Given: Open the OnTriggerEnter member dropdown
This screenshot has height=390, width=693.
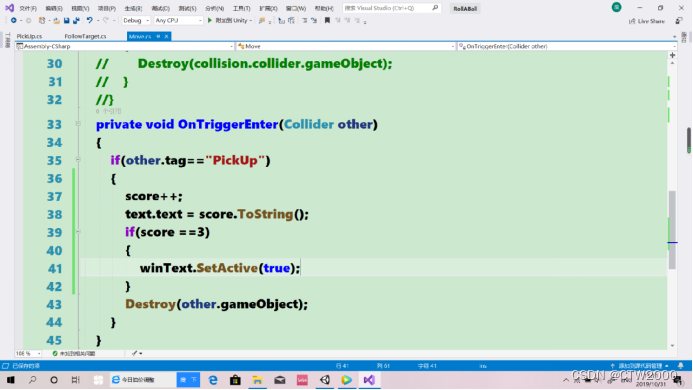Looking at the screenshot, I should point(567,46).
